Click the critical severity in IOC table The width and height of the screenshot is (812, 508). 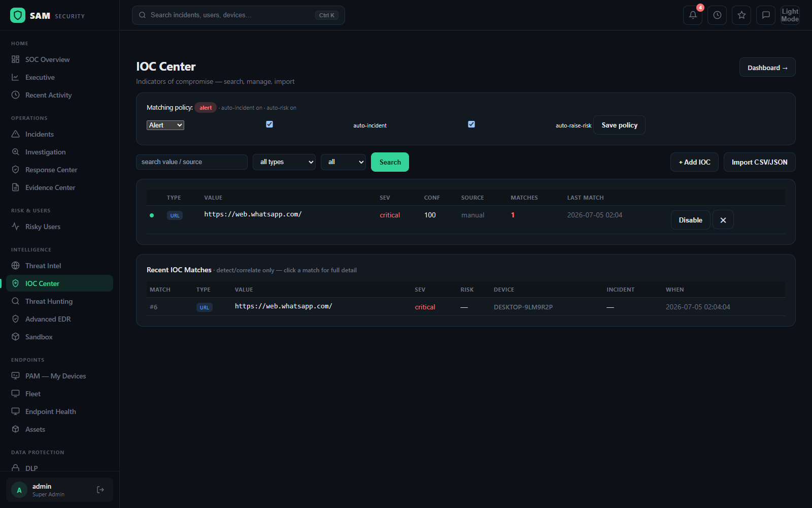point(390,215)
